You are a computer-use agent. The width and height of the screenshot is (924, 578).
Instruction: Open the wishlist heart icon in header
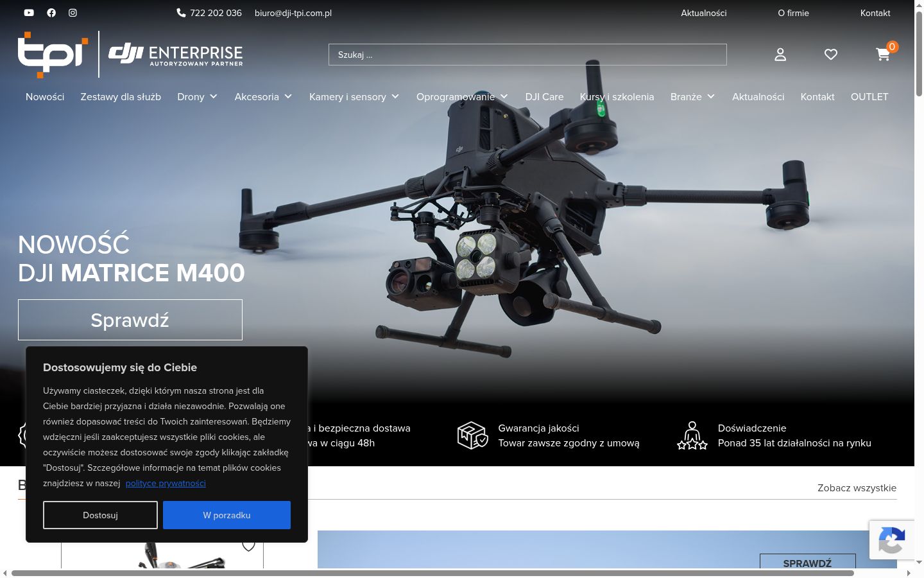[x=831, y=55]
